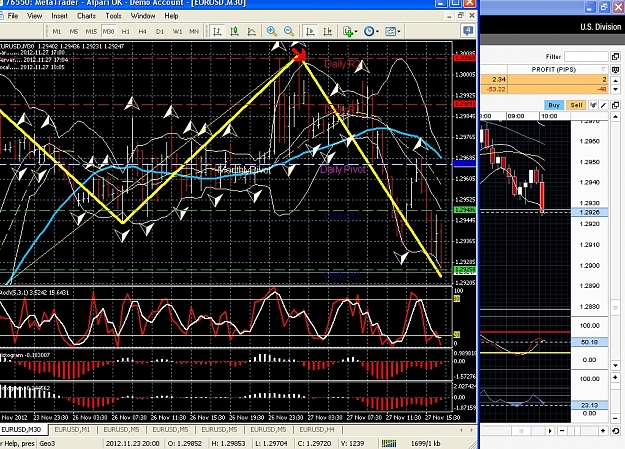Viewport: 625px width, 449px height.
Task: Click pop-out icon beside Filter field
Action: [x=615, y=57]
